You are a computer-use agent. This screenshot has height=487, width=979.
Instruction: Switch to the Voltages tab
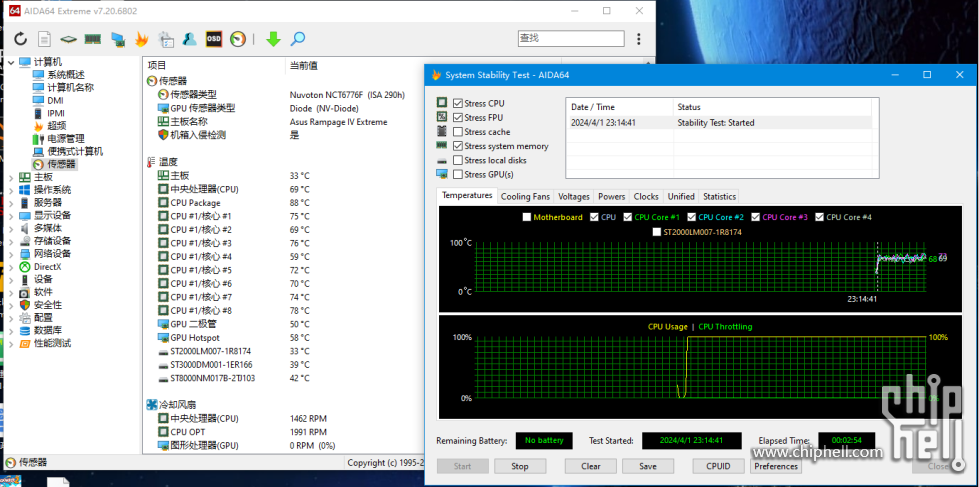coord(574,196)
